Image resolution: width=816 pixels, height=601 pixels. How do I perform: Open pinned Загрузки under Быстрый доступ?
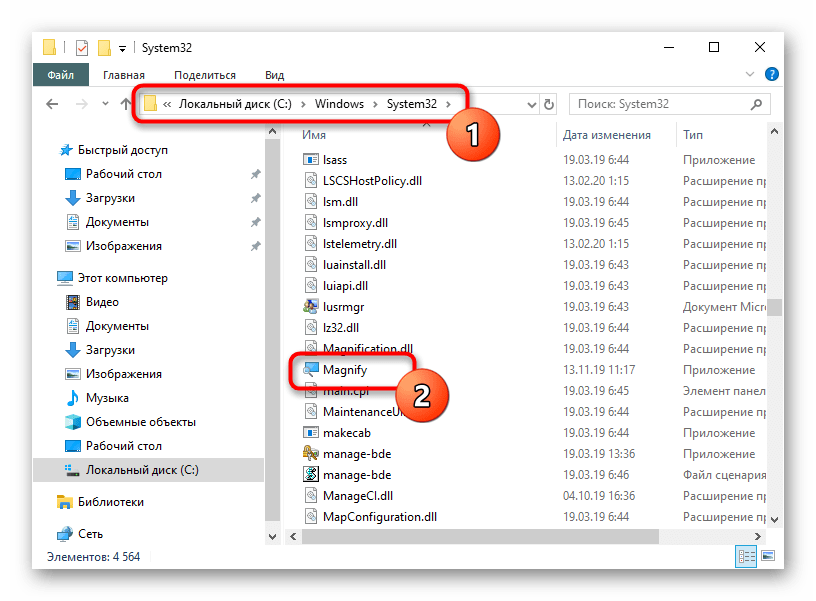110,198
